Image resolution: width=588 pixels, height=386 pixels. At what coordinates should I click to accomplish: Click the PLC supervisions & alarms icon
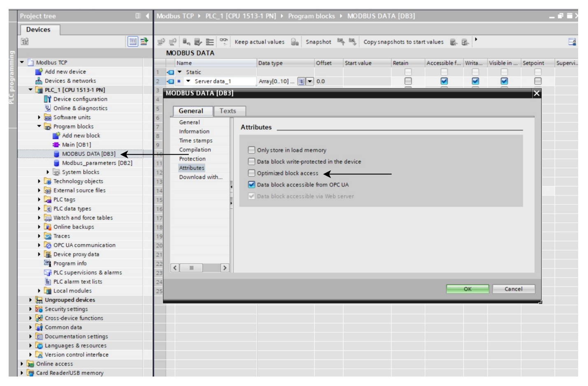pos(48,272)
